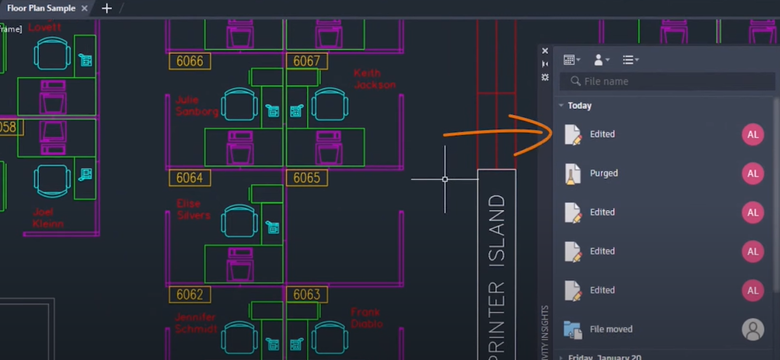Select the chair beside Julie Sanborg
This screenshot has width=780, height=360.
(239, 104)
